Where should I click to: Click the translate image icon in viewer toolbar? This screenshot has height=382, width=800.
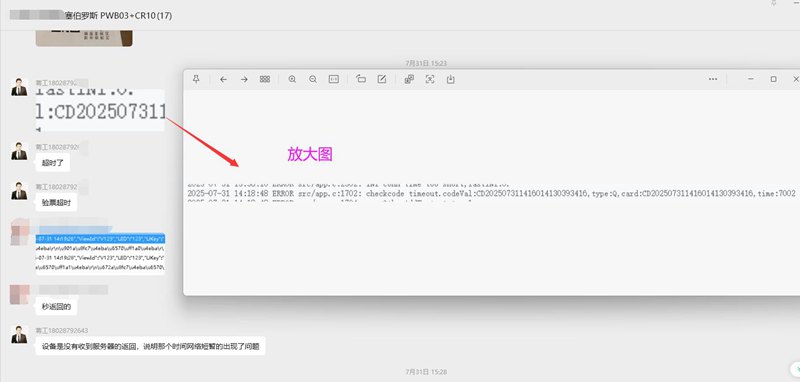point(409,79)
